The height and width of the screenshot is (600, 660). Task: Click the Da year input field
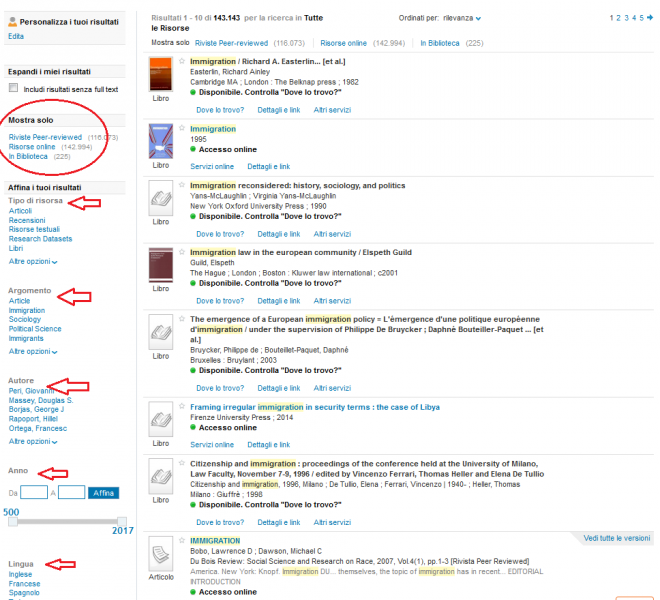click(34, 492)
